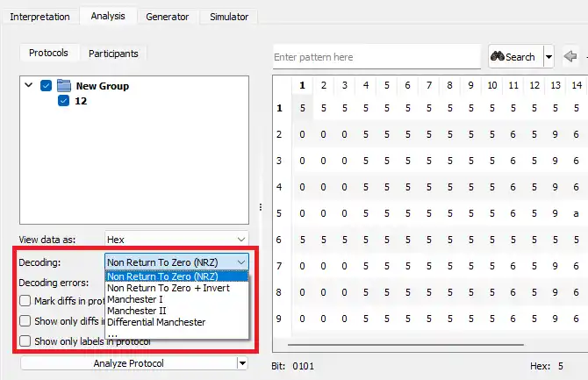Open the View data as Hex dropdown

tap(176, 240)
